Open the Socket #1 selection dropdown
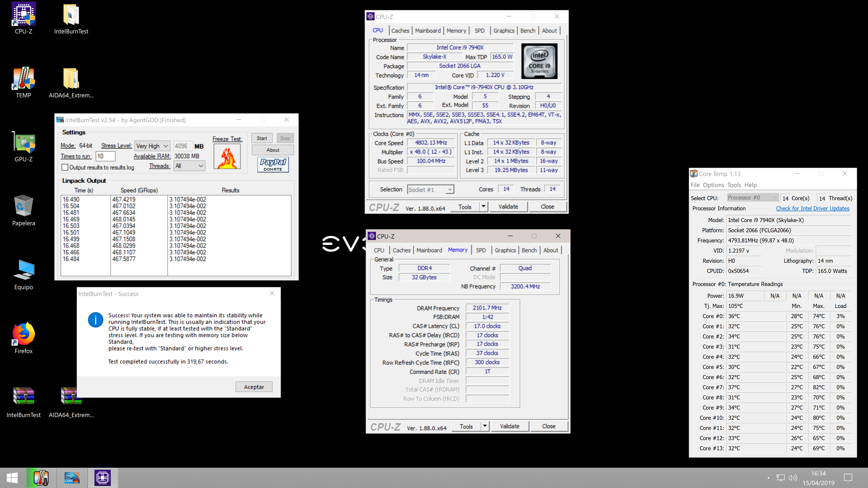Screen dimensions: 868x488 point(431,190)
